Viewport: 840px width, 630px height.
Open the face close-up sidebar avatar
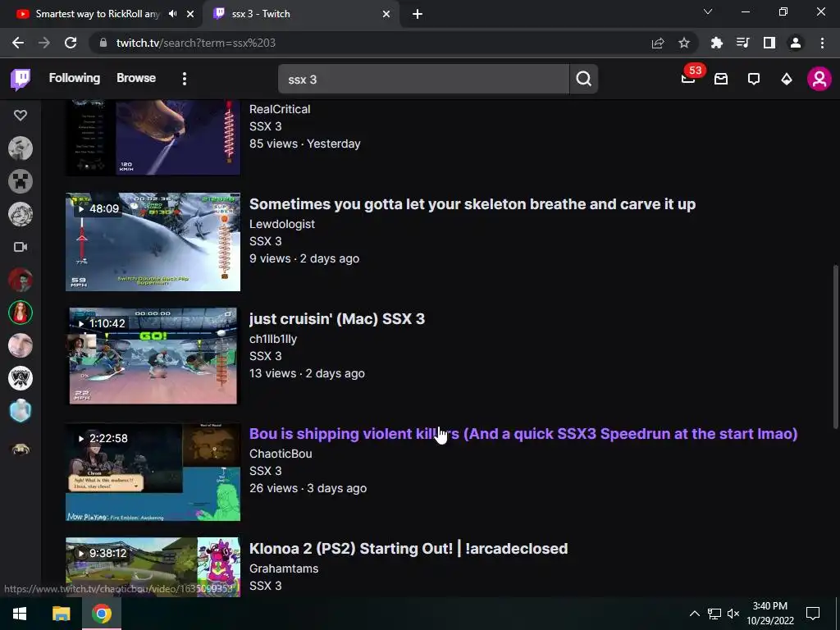pos(21,345)
